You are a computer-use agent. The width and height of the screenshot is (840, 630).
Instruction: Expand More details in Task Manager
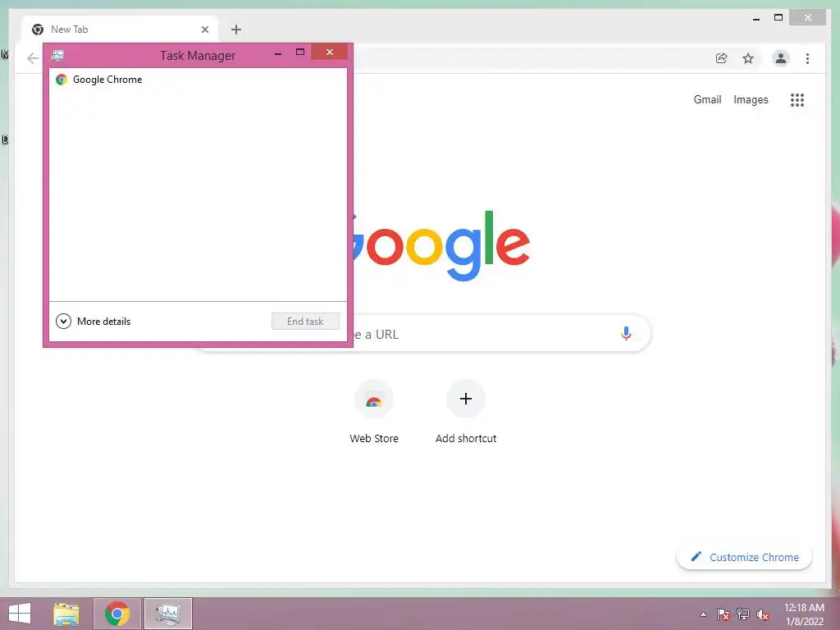tap(94, 322)
